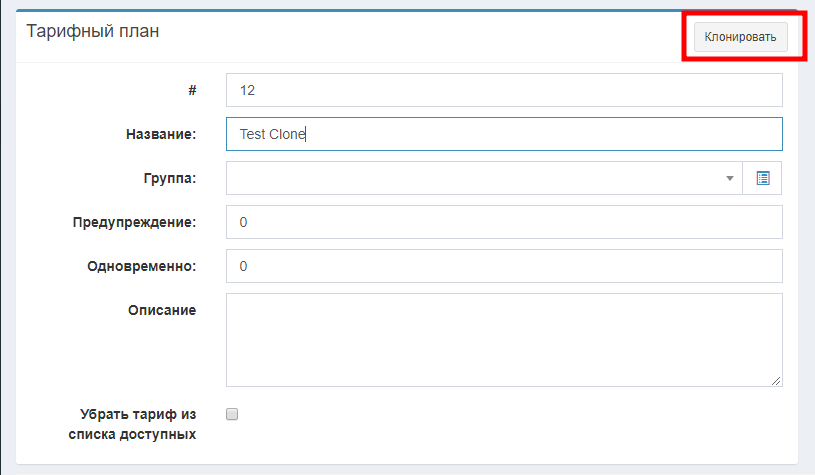Expand the Группа dropdown arrow
Screen dimensions: 815x475
click(x=729, y=178)
